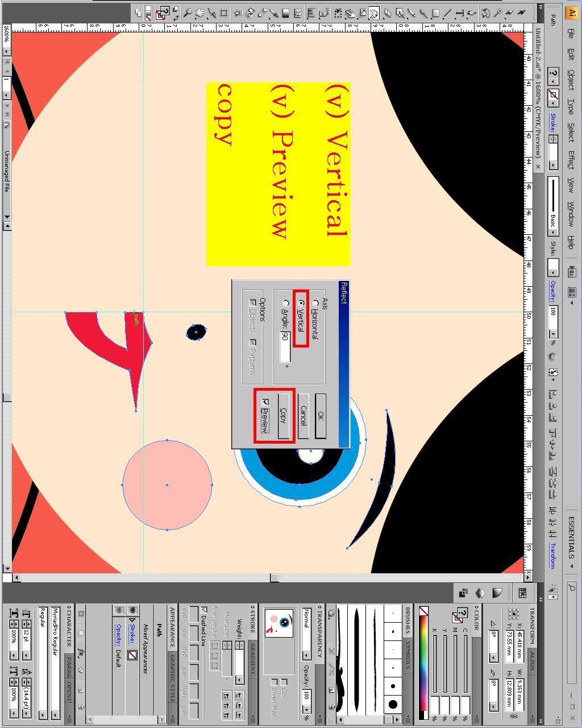The width and height of the screenshot is (582, 728).
Task: Check the Invert Mask box
Action: click(x=275, y=682)
